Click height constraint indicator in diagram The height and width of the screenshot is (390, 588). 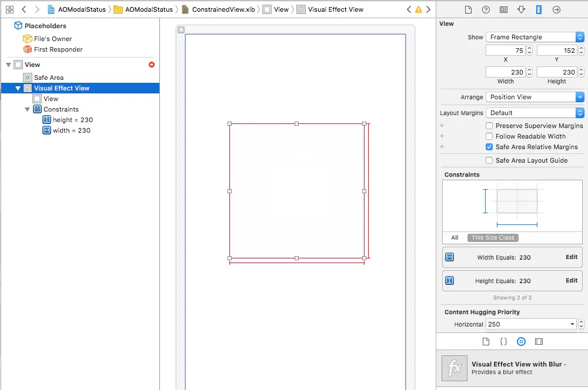[485, 201]
